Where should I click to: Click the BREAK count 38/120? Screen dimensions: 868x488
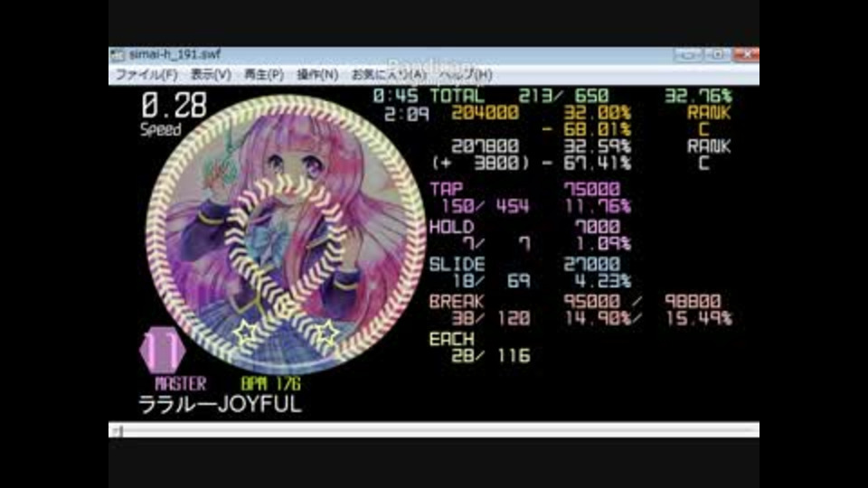point(491,318)
